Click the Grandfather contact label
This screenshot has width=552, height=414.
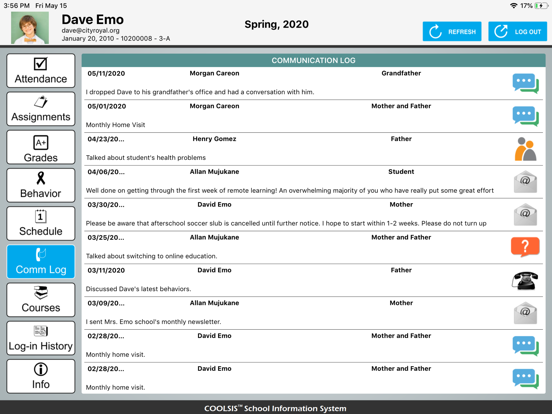pos(401,73)
